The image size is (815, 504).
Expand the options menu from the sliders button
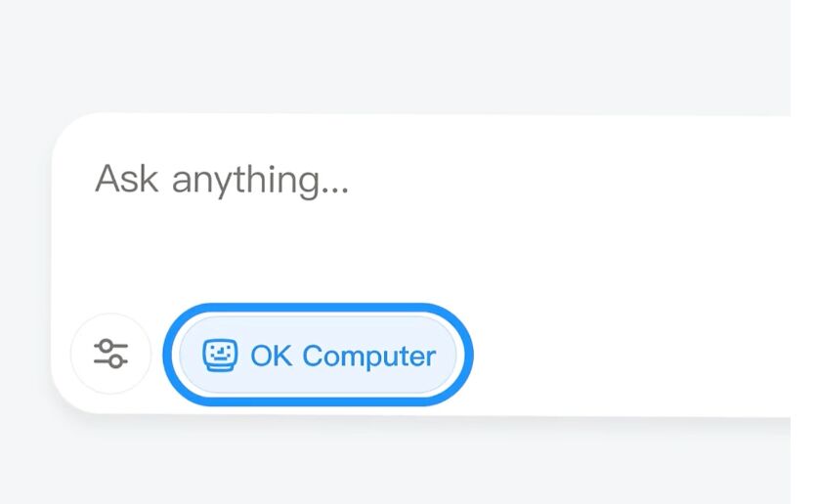[x=110, y=354]
